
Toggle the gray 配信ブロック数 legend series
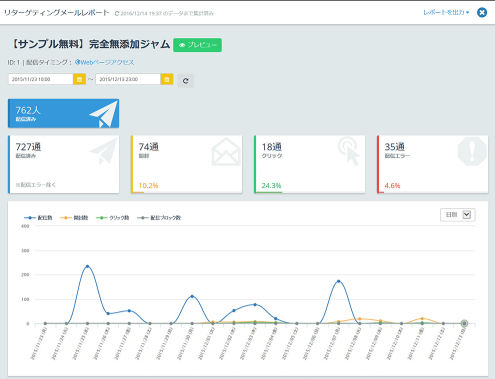tap(159, 218)
